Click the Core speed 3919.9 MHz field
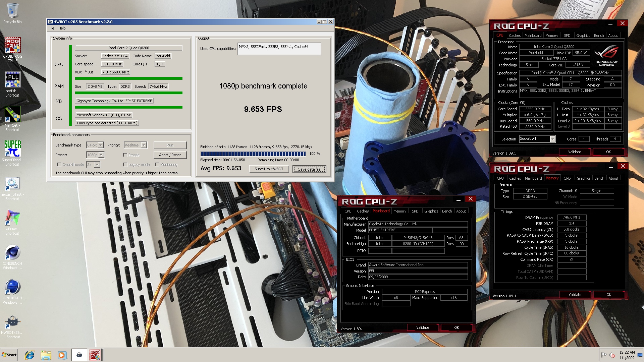 112,64
